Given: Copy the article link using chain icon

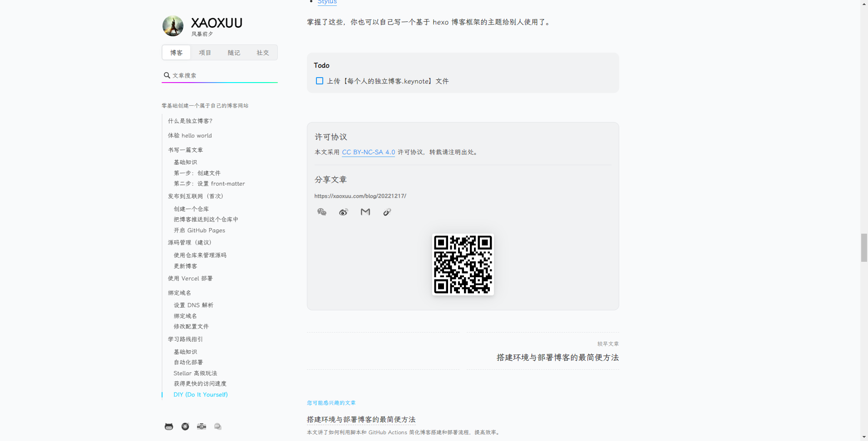Looking at the screenshot, I should (387, 212).
